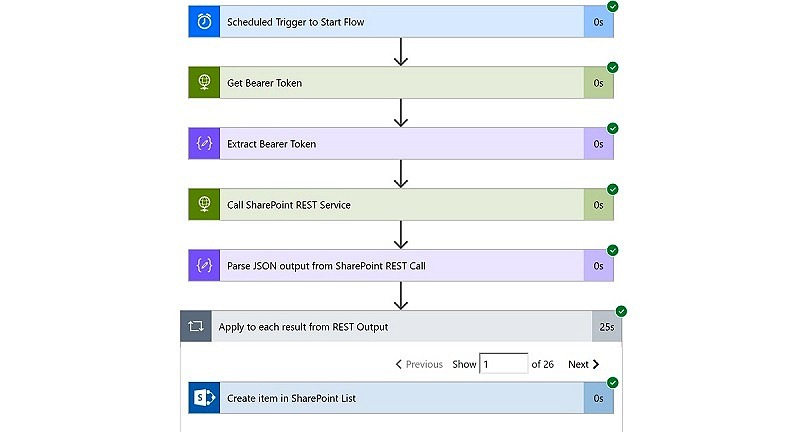Click the 25s duration on Apply to each
This screenshot has height=432, width=800.
tap(607, 327)
